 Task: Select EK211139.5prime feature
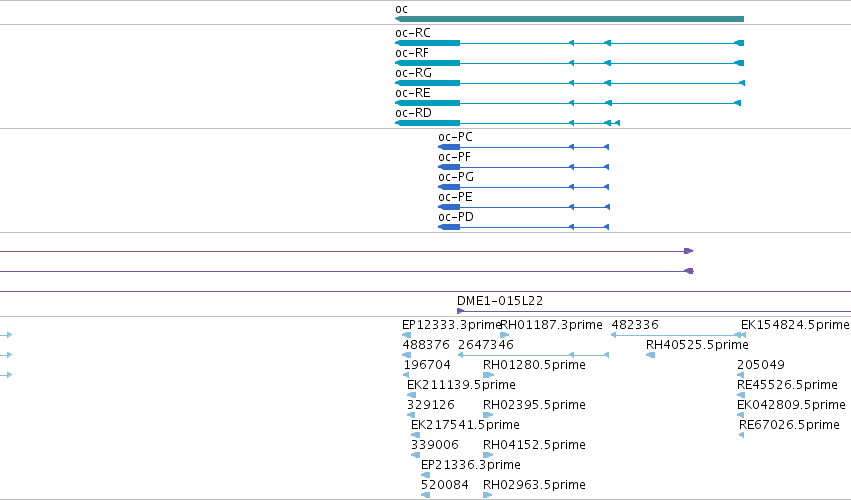[x=461, y=385]
